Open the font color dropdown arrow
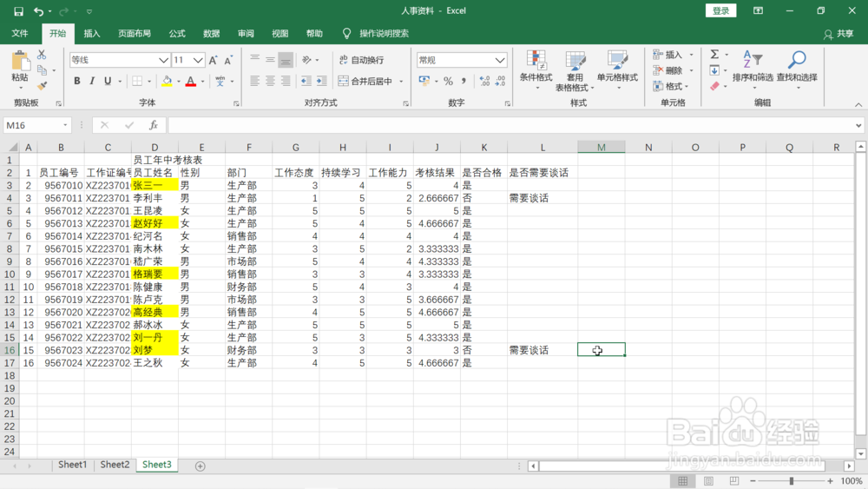868x489 pixels. coord(202,82)
